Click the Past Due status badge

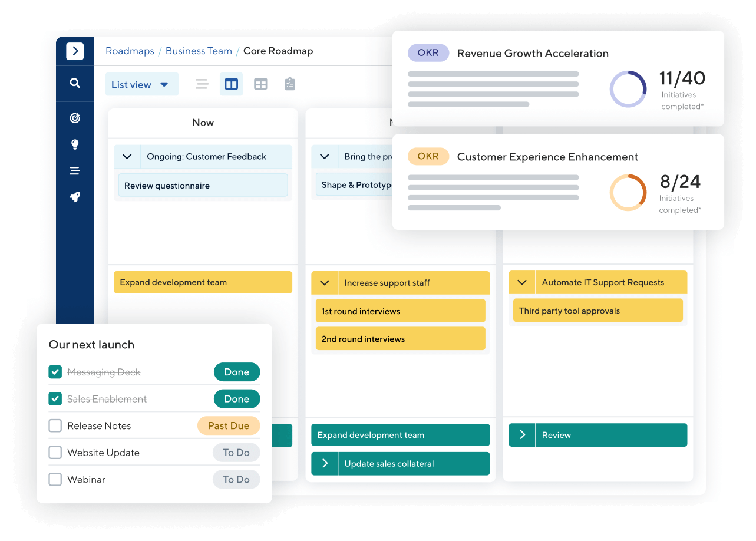(228, 425)
